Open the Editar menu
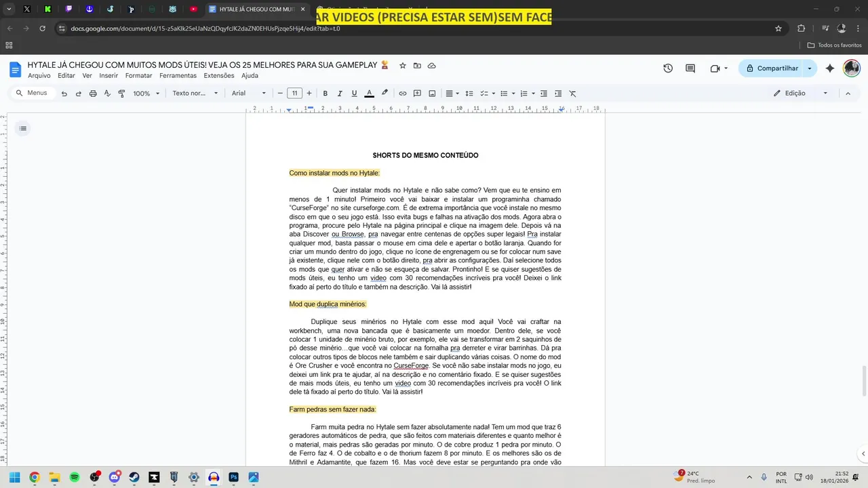This screenshot has width=868, height=488. (66, 76)
